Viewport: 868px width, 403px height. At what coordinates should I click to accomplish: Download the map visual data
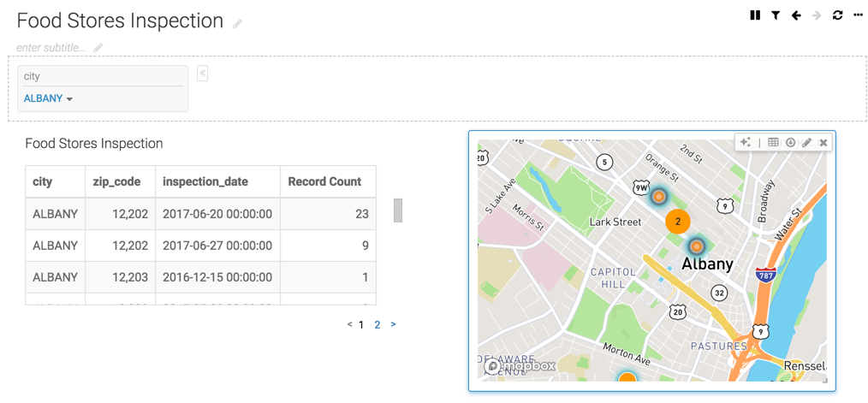tap(790, 143)
